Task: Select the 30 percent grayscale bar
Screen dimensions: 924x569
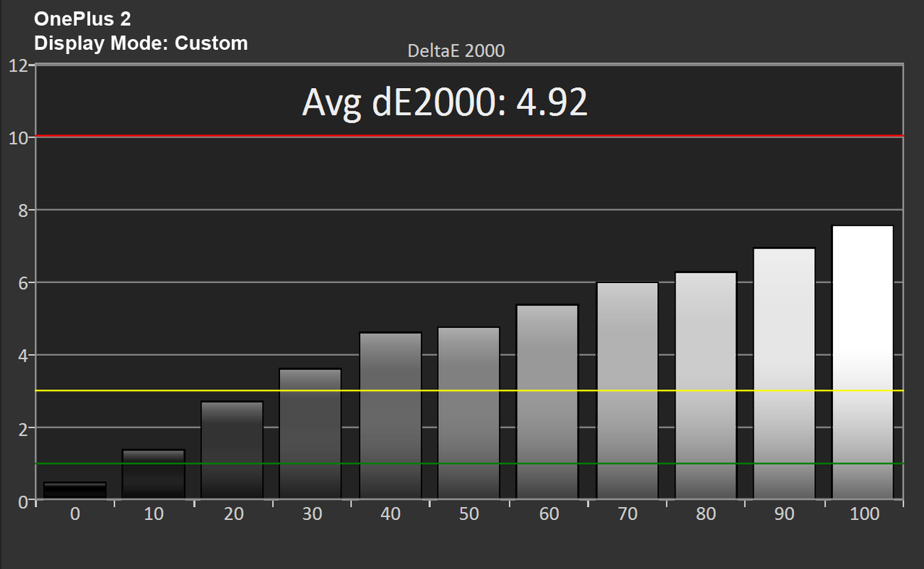Action: tap(311, 433)
